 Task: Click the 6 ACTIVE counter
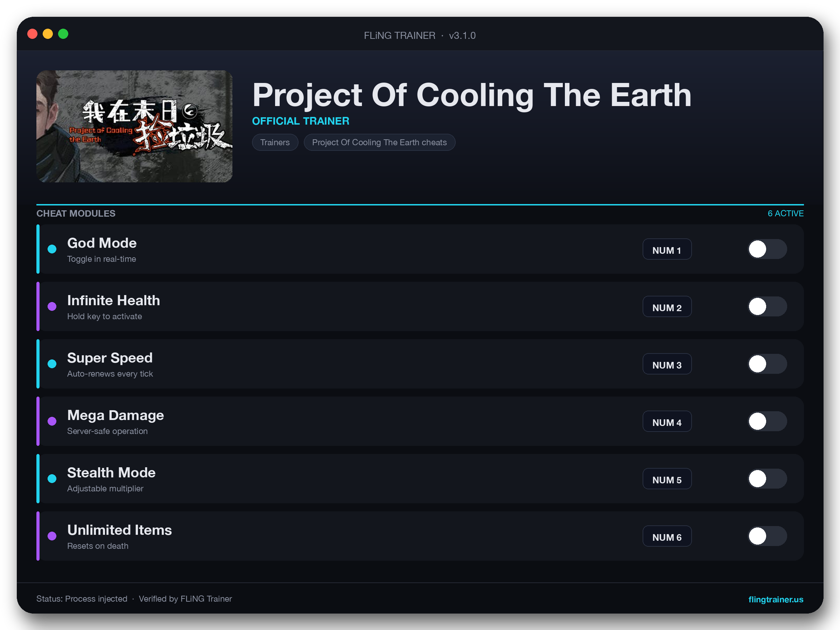tap(785, 213)
